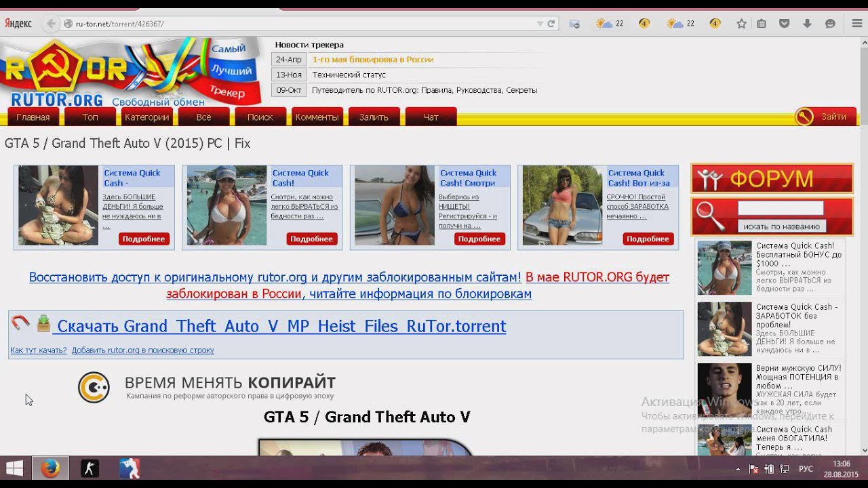Click the Яндекс logo in browser toolbar

click(x=18, y=24)
